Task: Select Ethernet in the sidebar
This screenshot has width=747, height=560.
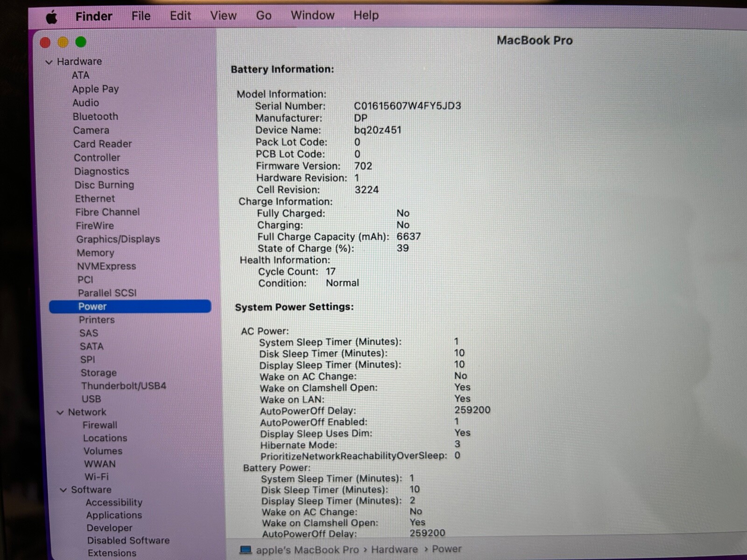Action: pos(95,198)
